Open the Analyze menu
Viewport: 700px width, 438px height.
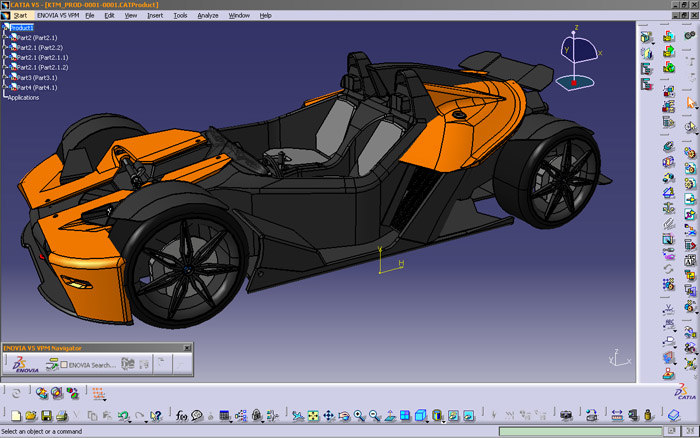click(x=208, y=15)
